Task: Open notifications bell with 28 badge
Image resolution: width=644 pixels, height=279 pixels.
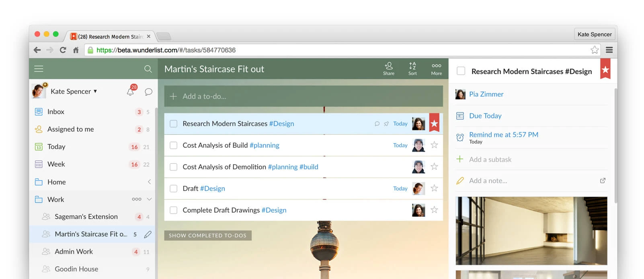Action: click(131, 91)
